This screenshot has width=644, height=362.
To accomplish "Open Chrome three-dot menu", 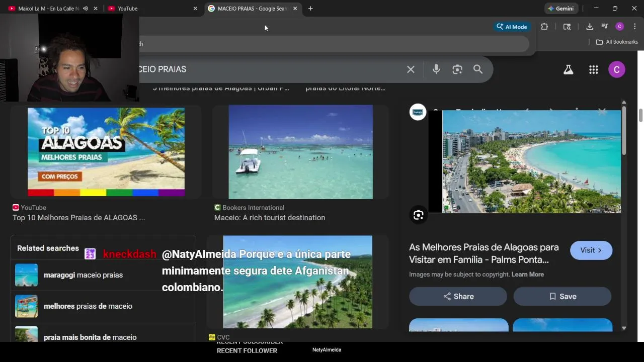I will click(634, 27).
